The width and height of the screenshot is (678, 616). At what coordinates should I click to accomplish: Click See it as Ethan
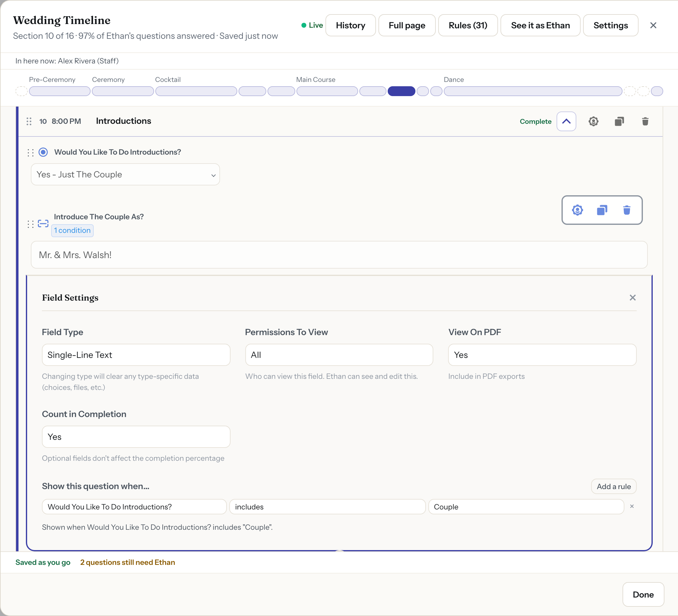pos(540,25)
